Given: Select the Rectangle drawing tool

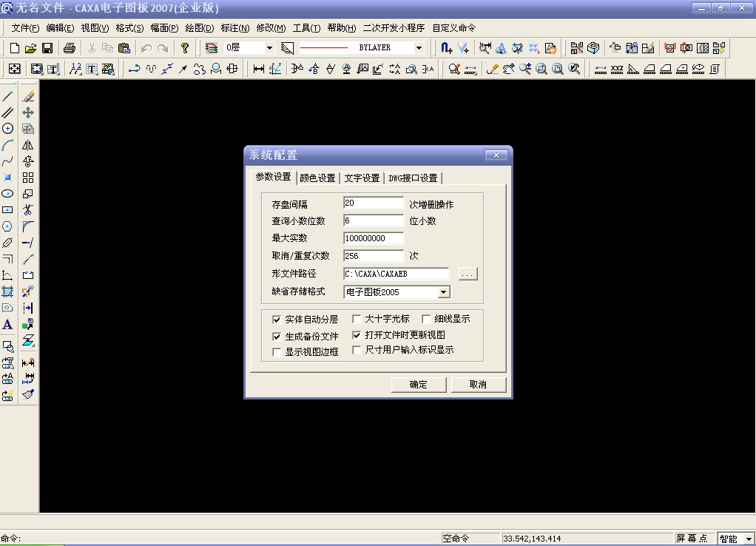Looking at the screenshot, I should (7, 210).
